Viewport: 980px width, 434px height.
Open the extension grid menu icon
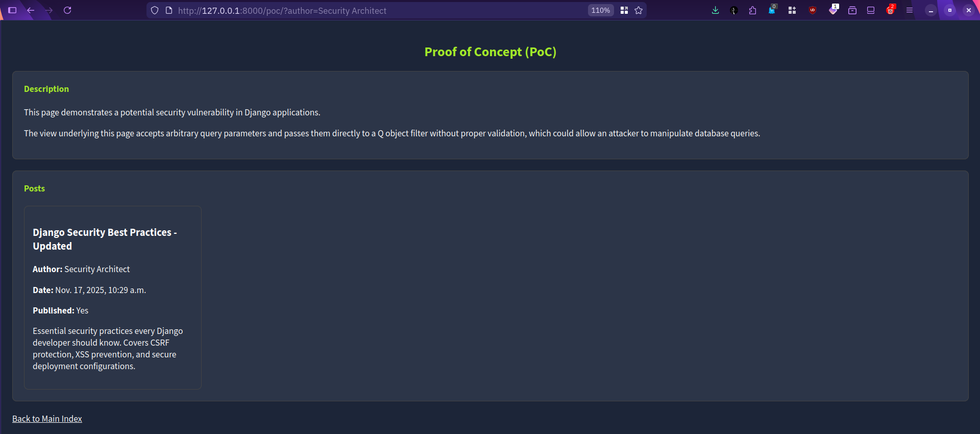[x=792, y=10]
